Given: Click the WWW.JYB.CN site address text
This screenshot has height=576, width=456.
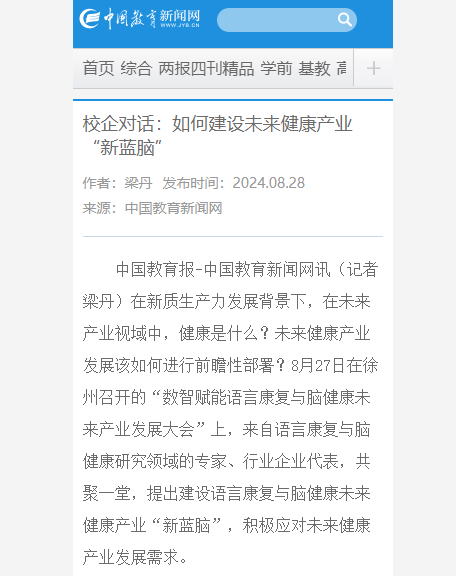Looking at the screenshot, I should pyautogui.click(x=180, y=25).
